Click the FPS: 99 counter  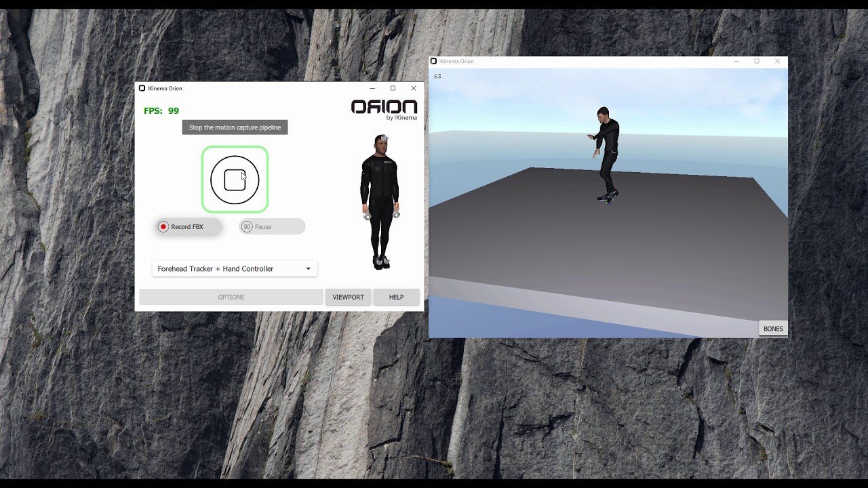tap(160, 110)
